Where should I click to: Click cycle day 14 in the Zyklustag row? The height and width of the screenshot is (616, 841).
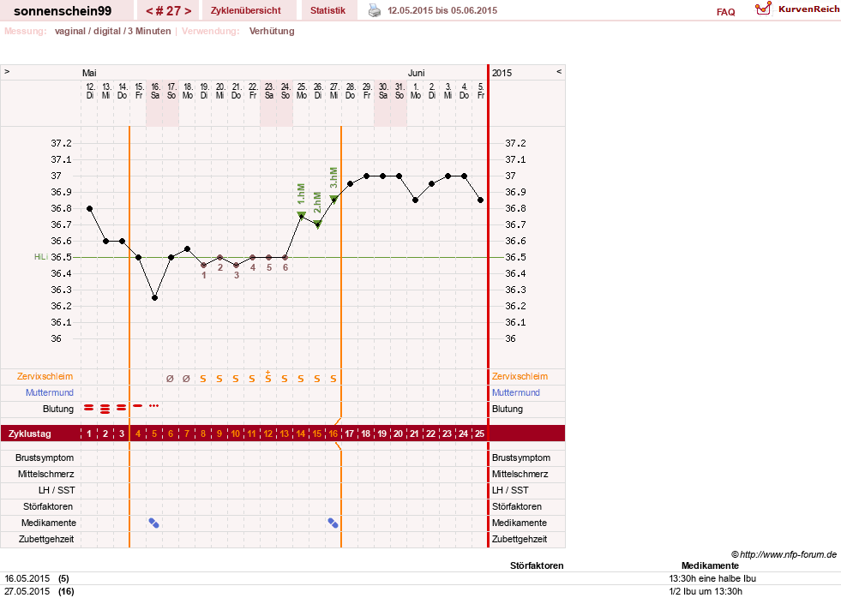coord(300,434)
